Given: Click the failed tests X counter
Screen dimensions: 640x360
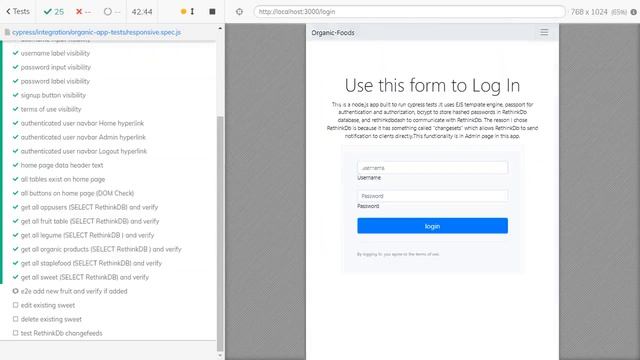Looking at the screenshot, I should pyautogui.click(x=83, y=12).
